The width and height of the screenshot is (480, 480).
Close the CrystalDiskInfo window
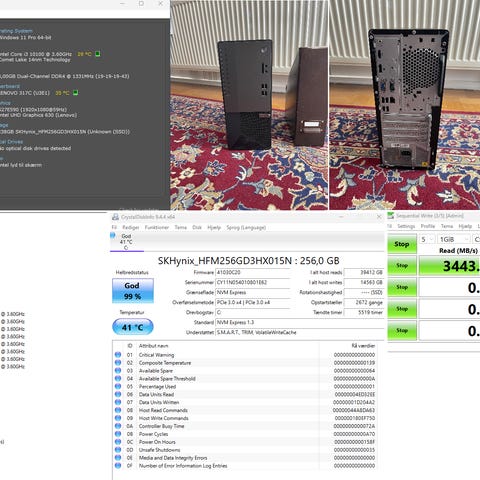click(x=379, y=217)
